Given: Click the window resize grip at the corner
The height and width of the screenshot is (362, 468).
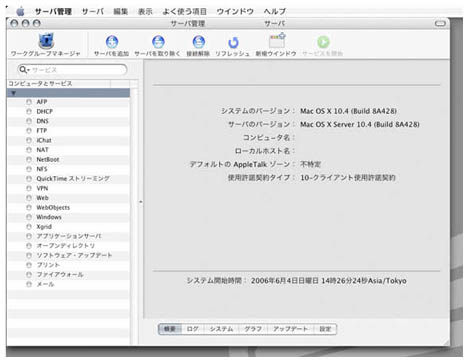Looking at the screenshot, I should pos(446,342).
